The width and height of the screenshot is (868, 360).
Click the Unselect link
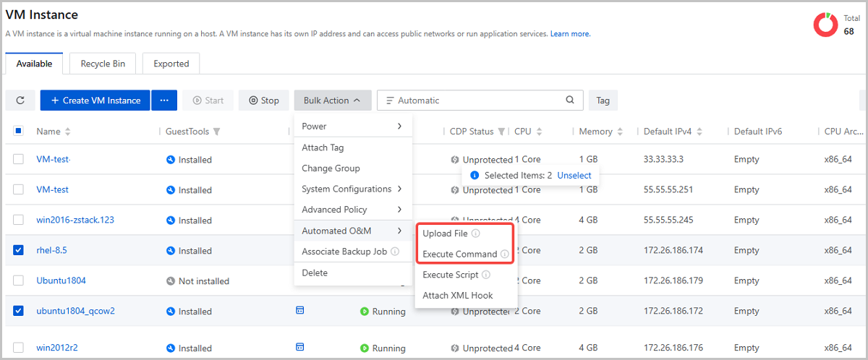point(574,176)
